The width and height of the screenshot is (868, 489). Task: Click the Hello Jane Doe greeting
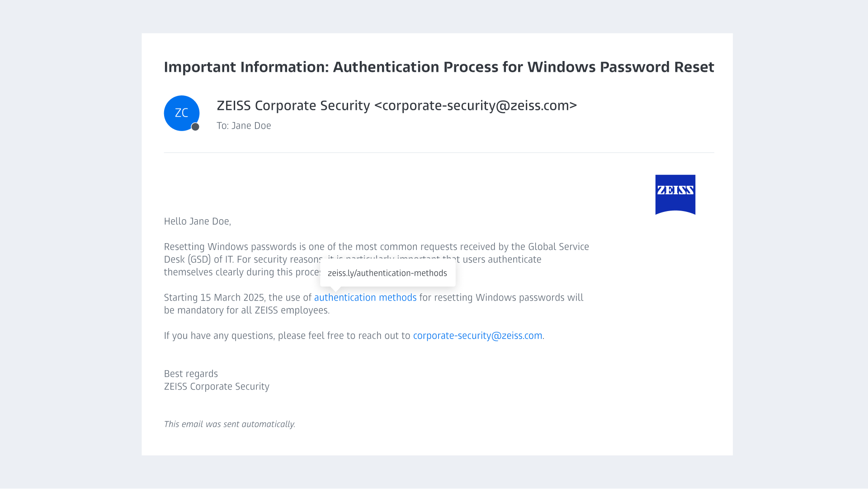(197, 221)
